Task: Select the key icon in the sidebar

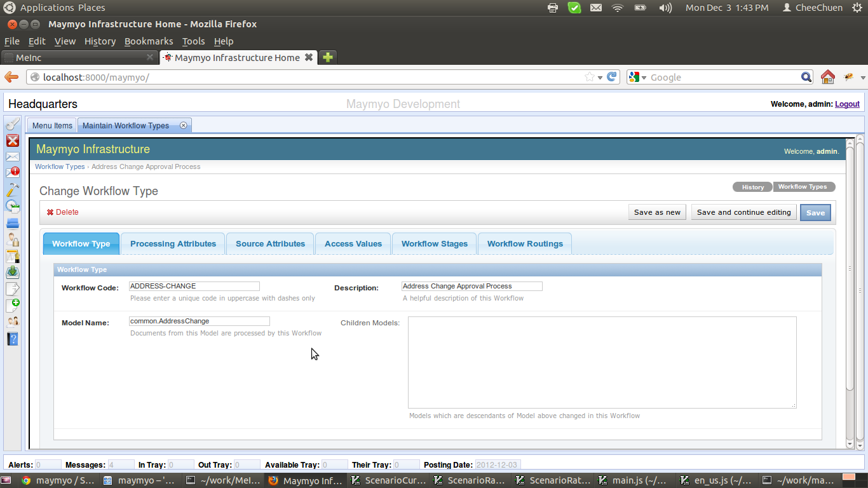Action: (x=12, y=123)
